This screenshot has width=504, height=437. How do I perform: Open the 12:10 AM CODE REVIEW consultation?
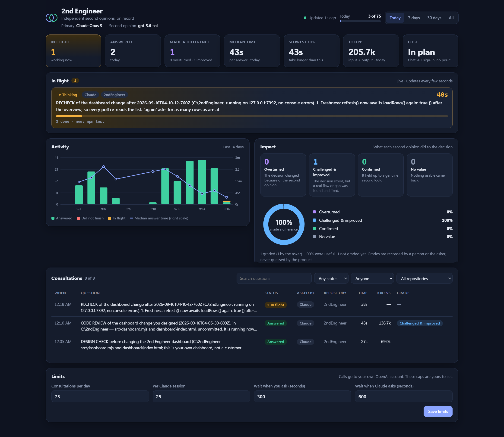pos(252,326)
